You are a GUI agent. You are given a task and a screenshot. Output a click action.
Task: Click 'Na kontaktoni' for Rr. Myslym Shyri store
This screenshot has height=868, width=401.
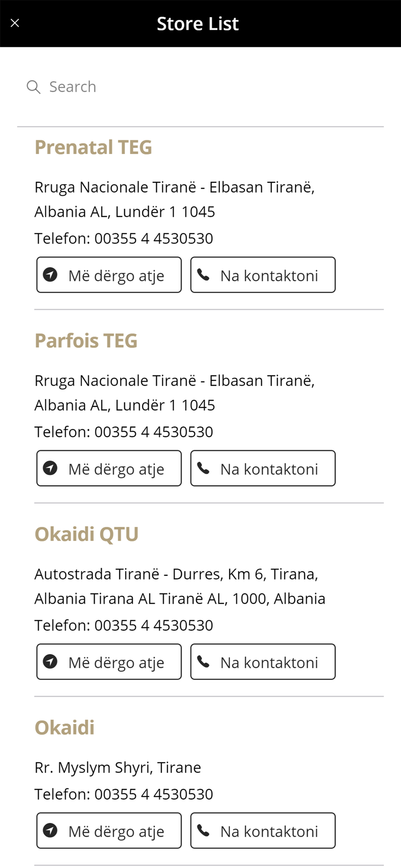tap(263, 831)
